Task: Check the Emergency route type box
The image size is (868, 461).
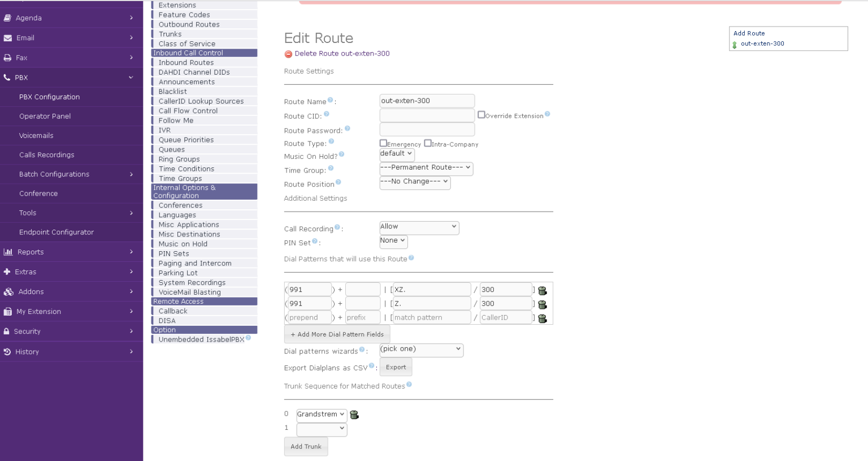Action: point(383,143)
